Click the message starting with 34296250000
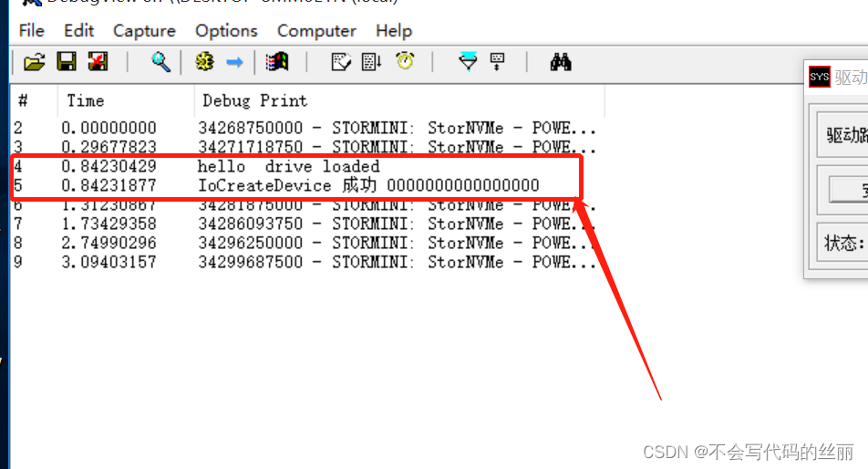The image size is (868, 469). 397,243
